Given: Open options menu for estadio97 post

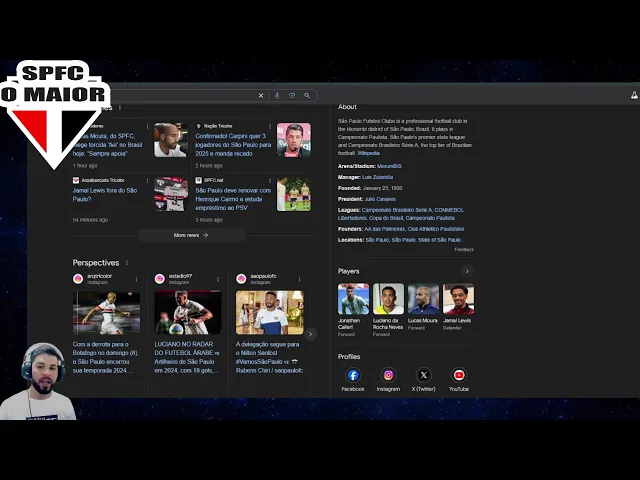Looking at the screenshot, I should point(218,279).
